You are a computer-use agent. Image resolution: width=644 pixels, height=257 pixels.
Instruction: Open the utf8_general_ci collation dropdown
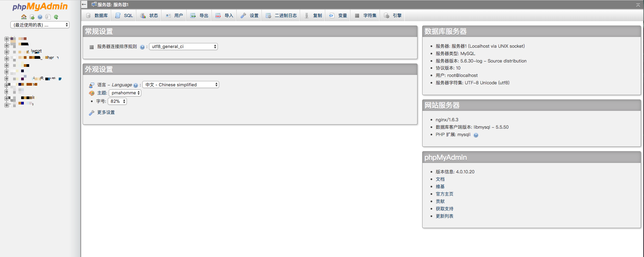(183, 47)
